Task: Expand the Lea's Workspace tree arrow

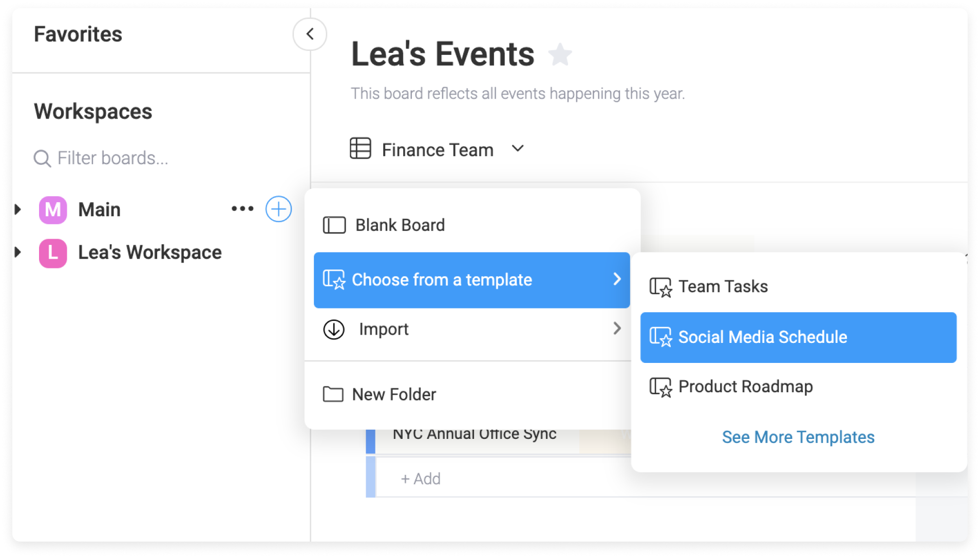Action: pos(18,252)
